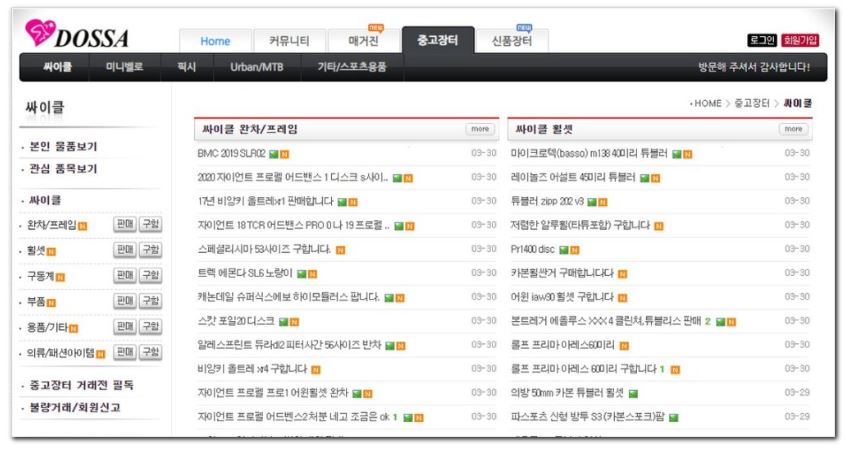This screenshot has width=845, height=449.
Task: Open 관심 품목보기 in the sidebar
Action: 63,169
